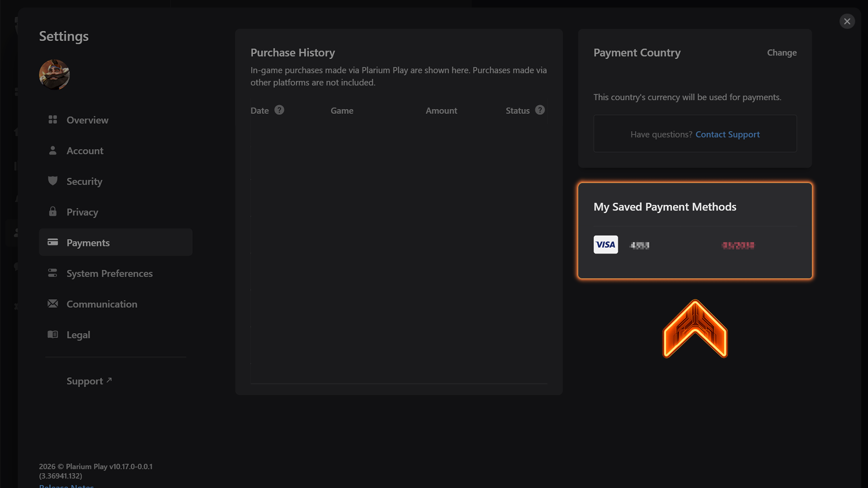
Task: Open the Contact Support link
Action: [x=727, y=135]
